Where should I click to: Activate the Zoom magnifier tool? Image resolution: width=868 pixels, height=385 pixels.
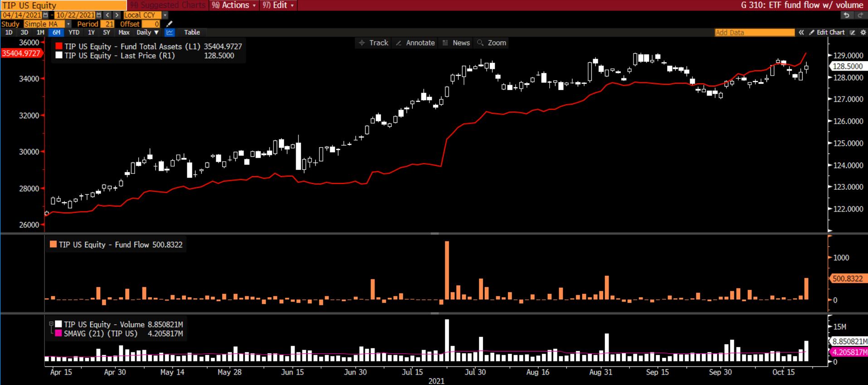tap(492, 43)
